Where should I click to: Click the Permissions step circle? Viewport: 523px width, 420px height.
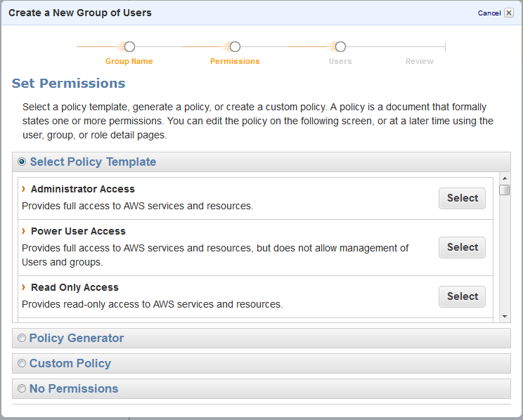235,47
